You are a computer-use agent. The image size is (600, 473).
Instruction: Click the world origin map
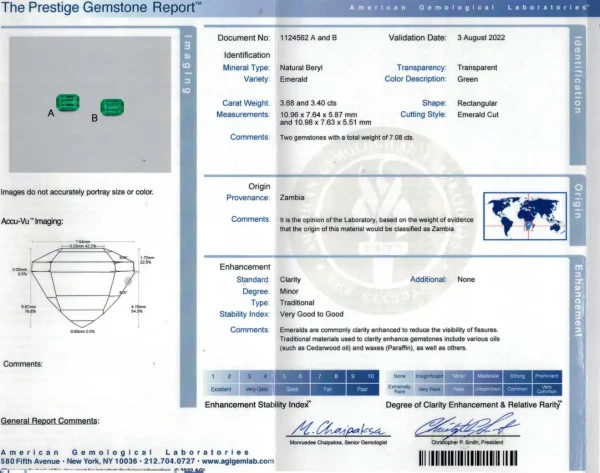click(x=525, y=216)
